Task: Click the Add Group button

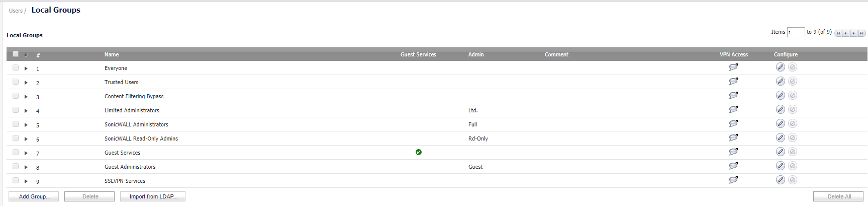Action: click(34, 196)
